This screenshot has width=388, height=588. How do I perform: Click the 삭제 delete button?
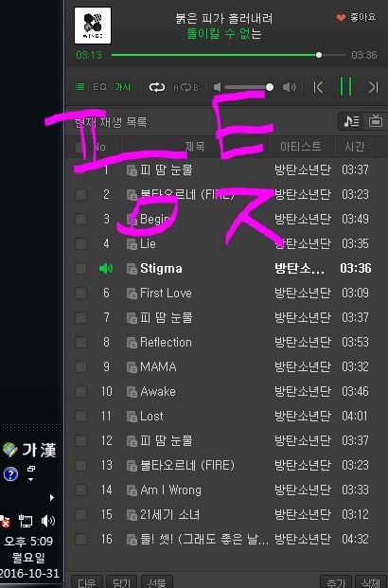[370, 582]
